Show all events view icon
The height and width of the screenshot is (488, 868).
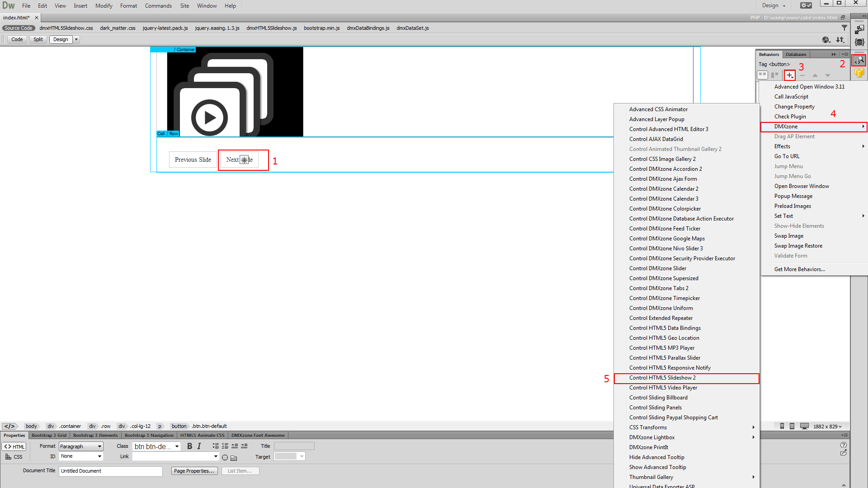point(775,75)
